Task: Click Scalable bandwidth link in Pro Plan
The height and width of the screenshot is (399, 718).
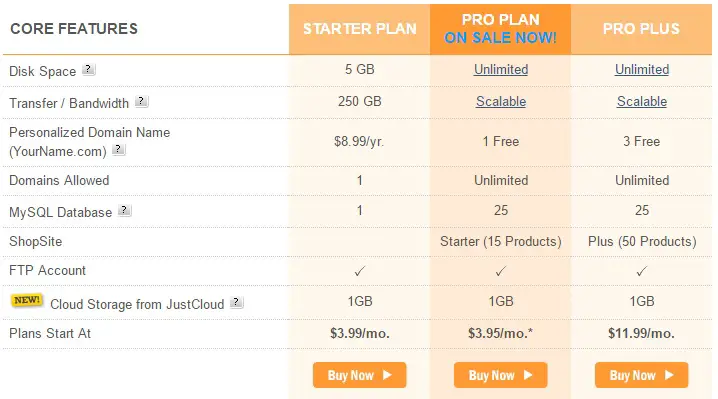Action: tap(501, 101)
